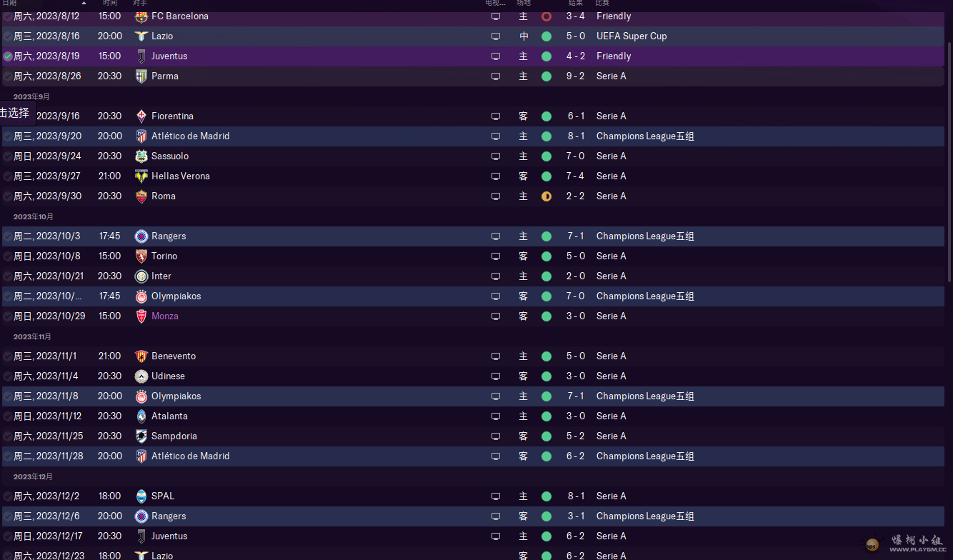The height and width of the screenshot is (560, 953).
Task: Click the green win dot for the Torino match
Action: point(547,256)
